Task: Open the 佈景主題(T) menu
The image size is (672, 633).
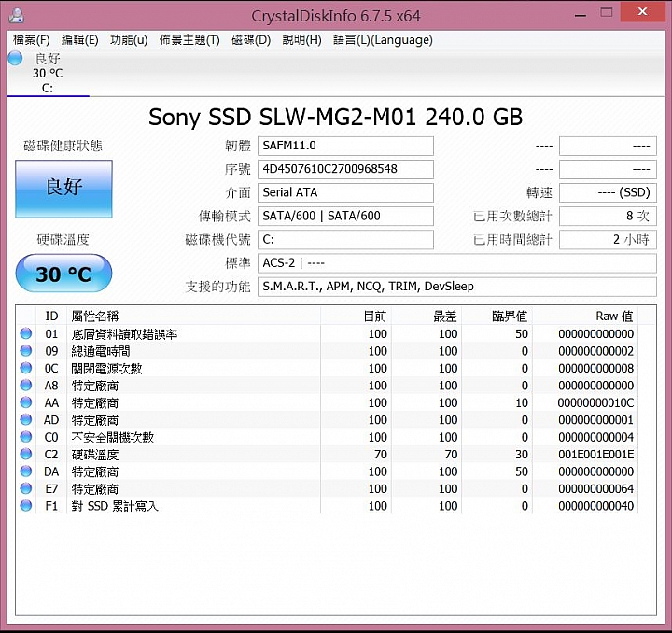Action: pos(189,40)
